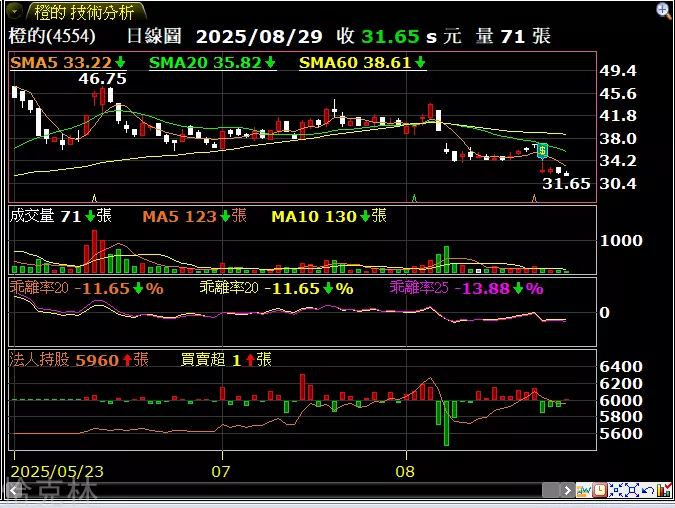Image resolution: width=675 pixels, height=508 pixels.
Task: Click the blue undo arrow icon
Action: [648, 490]
